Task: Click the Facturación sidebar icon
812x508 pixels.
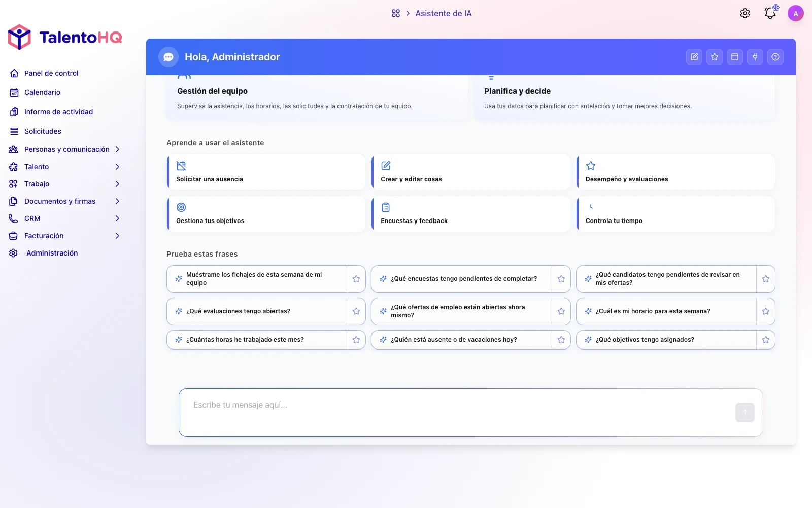Action: [14, 236]
